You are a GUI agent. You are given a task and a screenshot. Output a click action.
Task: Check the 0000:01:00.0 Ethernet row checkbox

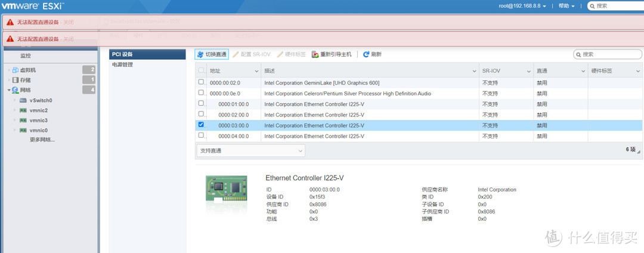201,103
